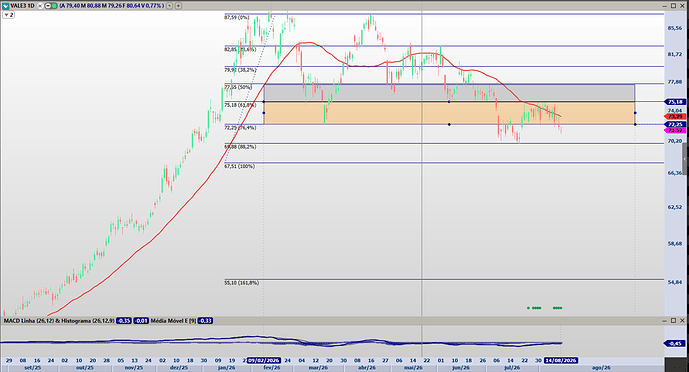Screen dimensions: 689x372
Task: Maximize the main VALE3 chart panel
Action: [x=673, y=6]
